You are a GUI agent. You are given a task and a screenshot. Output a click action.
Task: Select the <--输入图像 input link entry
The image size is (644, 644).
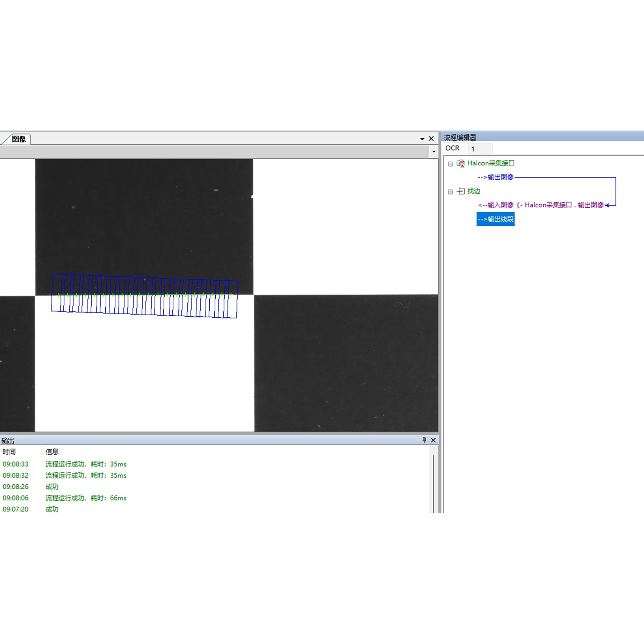tap(541, 205)
